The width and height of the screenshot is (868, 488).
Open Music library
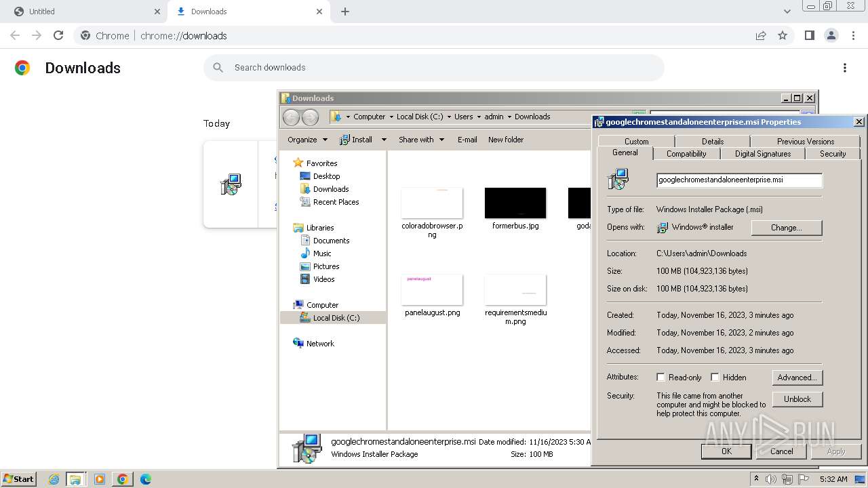(322, 253)
